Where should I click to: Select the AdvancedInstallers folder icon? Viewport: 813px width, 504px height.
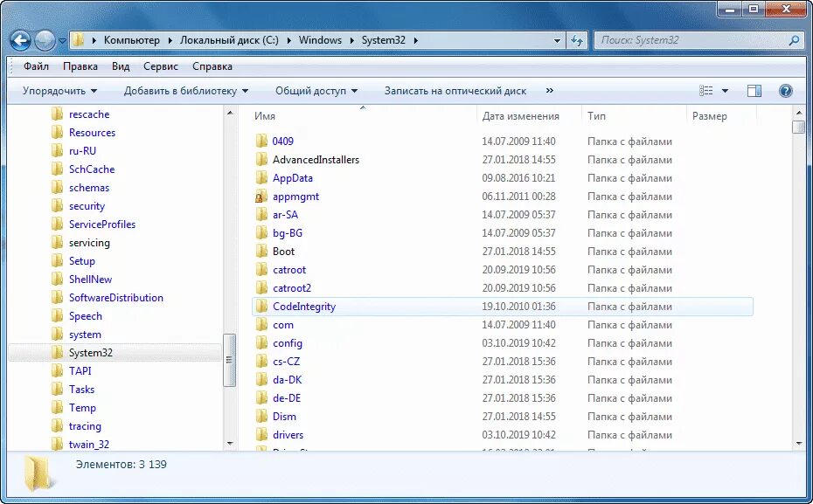click(x=262, y=160)
